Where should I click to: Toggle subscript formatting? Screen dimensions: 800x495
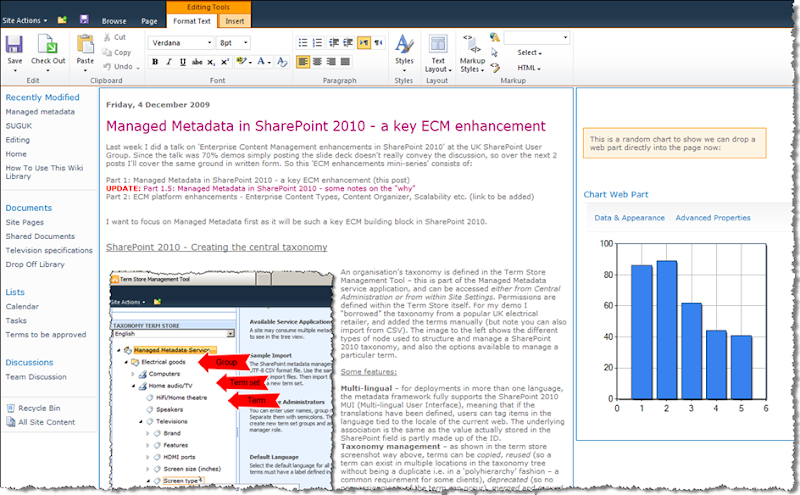[211, 62]
